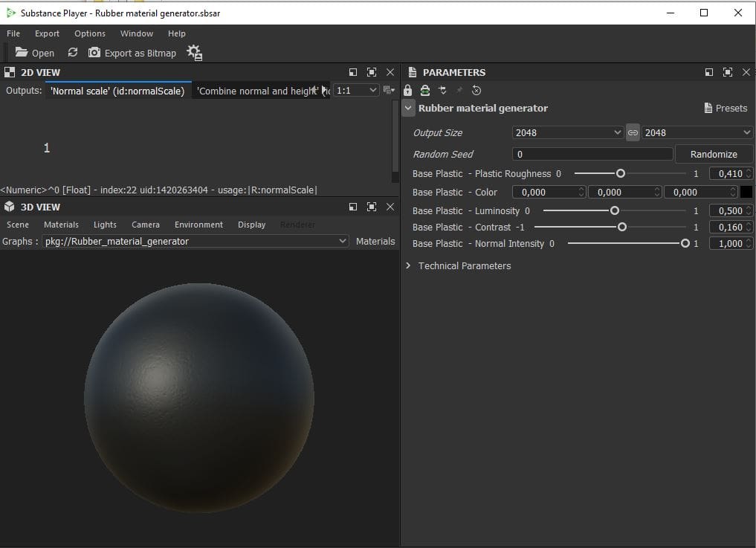
Task: Open the Display menu
Action: pyautogui.click(x=252, y=225)
